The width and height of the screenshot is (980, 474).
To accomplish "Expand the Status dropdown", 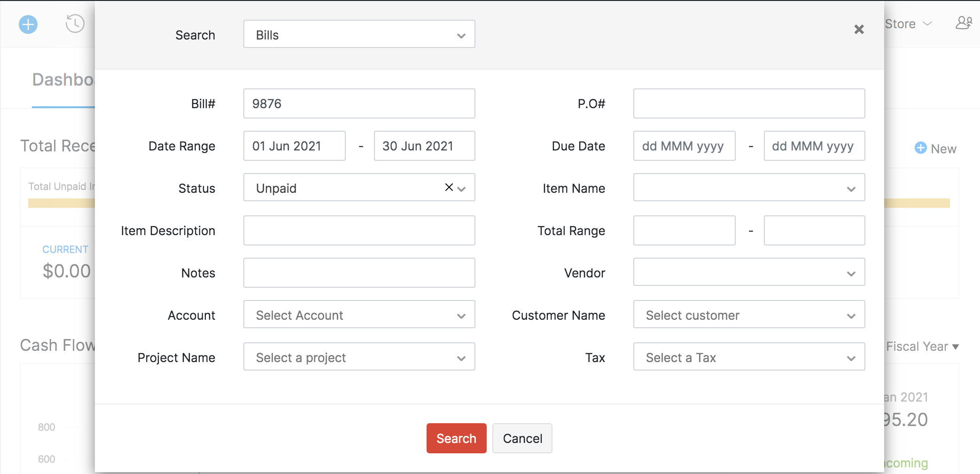I will [462, 189].
